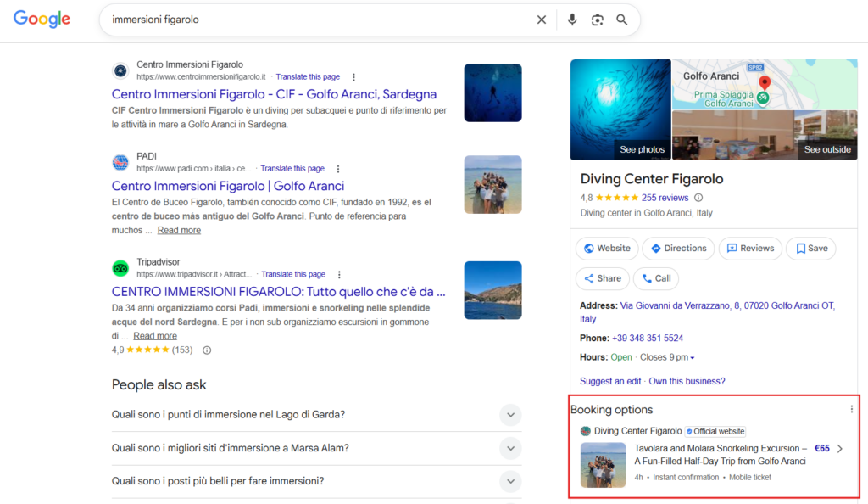Open the three-dot menu in the Booking options panel

point(851,408)
